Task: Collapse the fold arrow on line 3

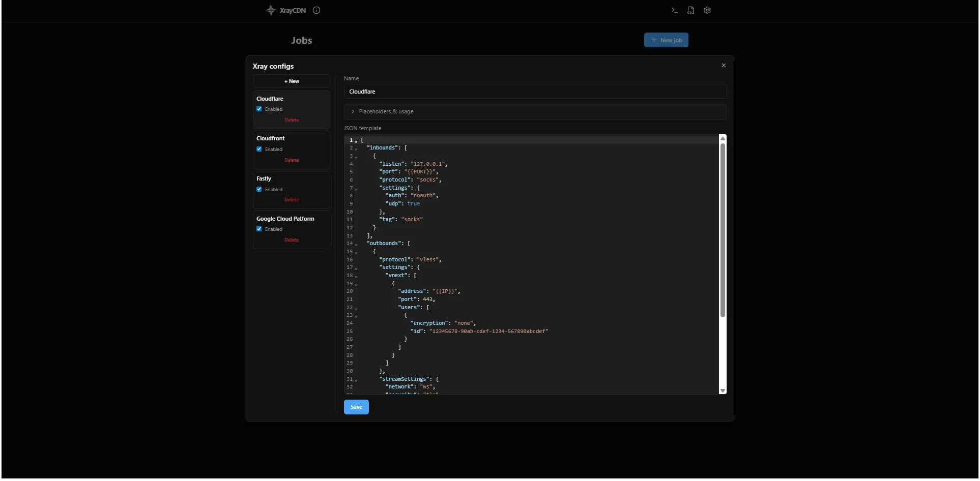Action: pyautogui.click(x=356, y=157)
